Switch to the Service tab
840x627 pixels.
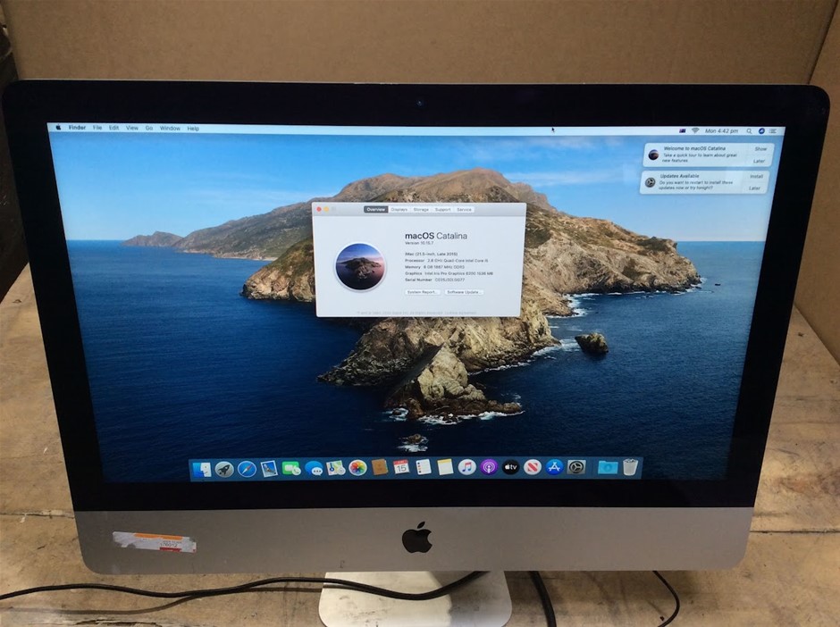click(464, 209)
